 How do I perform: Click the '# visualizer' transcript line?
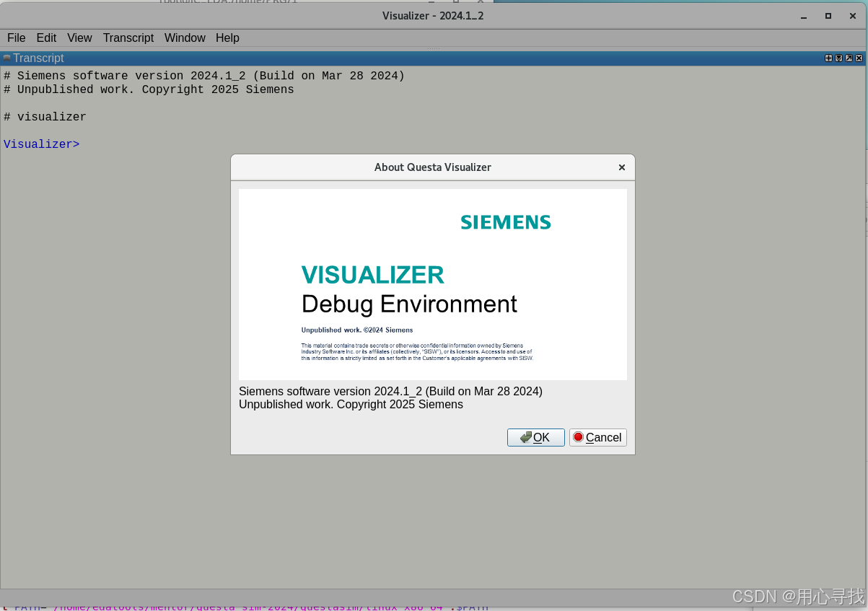pos(45,117)
